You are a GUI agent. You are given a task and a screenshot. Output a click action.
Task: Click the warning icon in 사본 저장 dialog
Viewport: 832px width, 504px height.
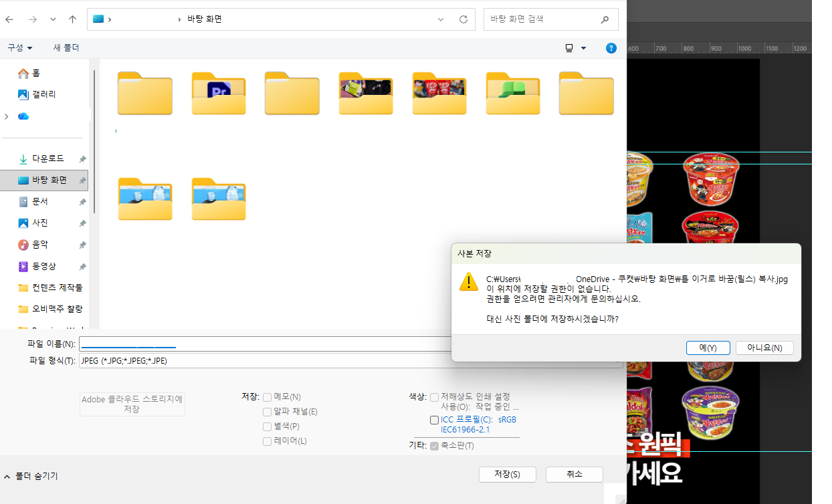coord(469,281)
